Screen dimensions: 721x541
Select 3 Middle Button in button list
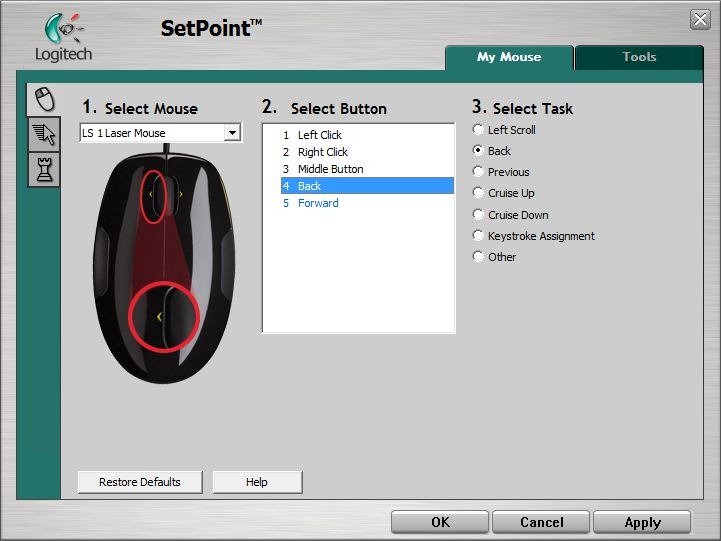pos(367,169)
